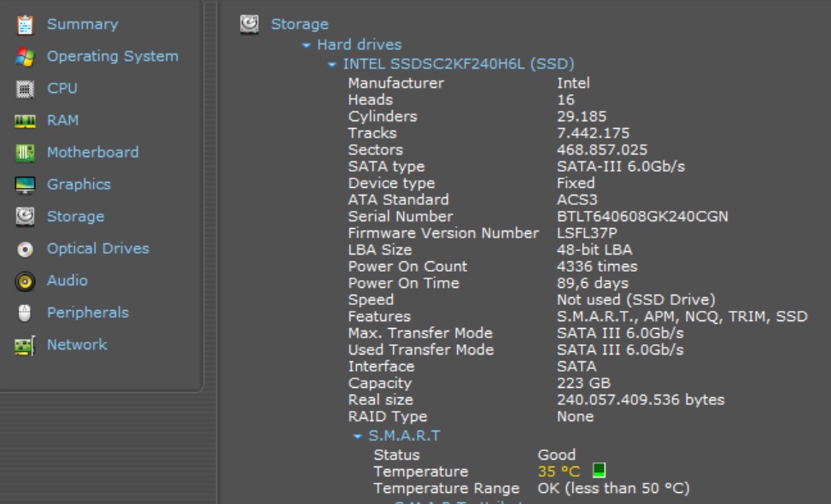Collapse the S.M.A.R.T section arrow
This screenshot has width=831, height=504.
click(x=358, y=437)
